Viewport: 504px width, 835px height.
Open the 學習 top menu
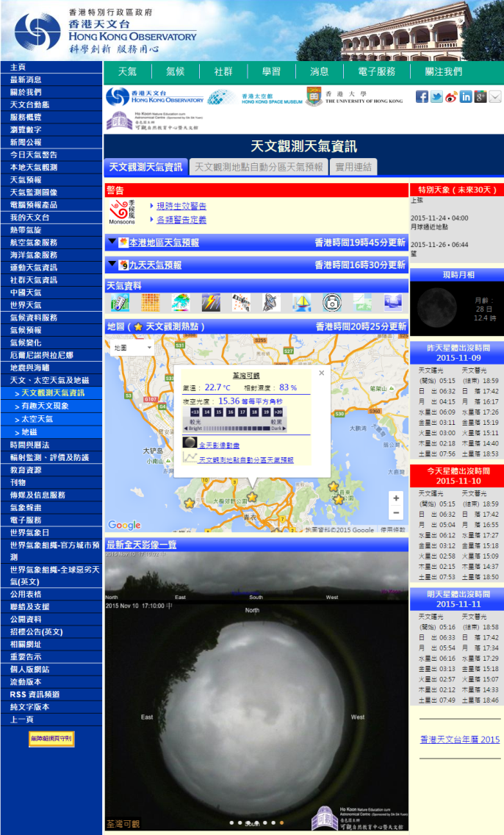[x=271, y=71]
